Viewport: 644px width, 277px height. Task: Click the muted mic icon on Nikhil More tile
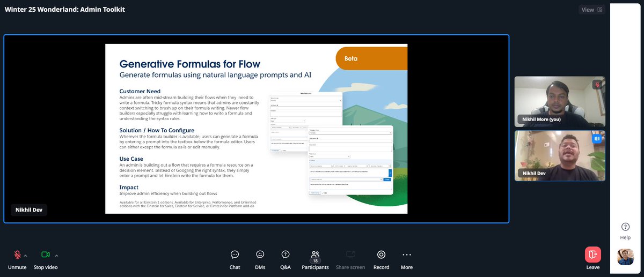click(x=597, y=85)
